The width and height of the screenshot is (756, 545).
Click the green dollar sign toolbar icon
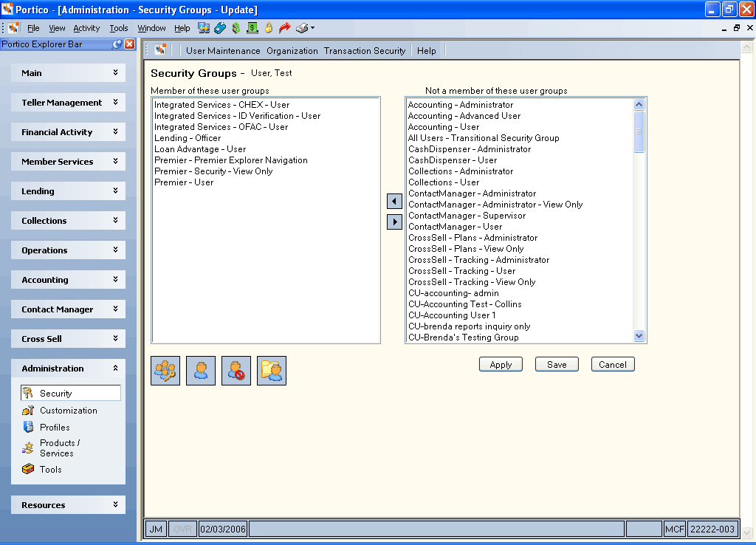[236, 28]
